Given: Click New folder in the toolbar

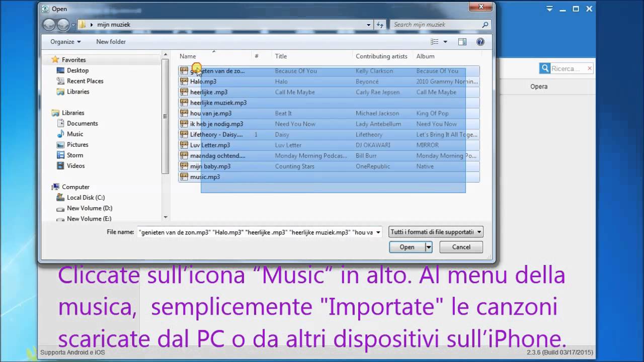Looking at the screenshot, I should pyautogui.click(x=111, y=42).
